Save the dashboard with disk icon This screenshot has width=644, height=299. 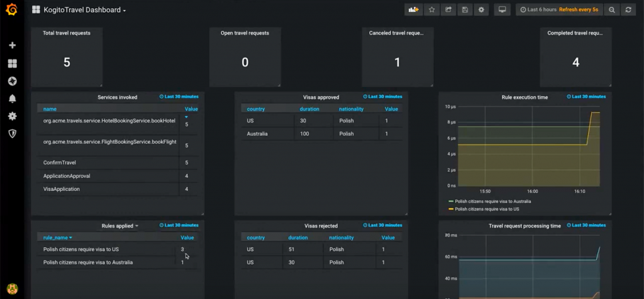point(465,10)
